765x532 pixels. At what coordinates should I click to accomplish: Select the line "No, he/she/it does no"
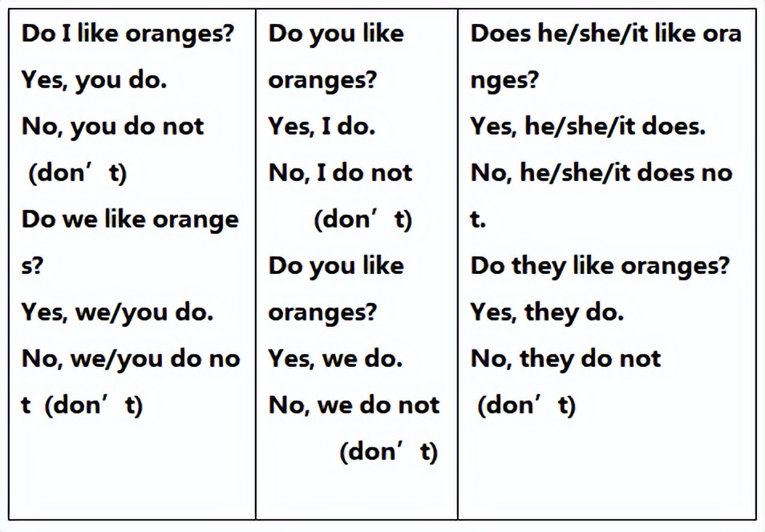pos(601,173)
